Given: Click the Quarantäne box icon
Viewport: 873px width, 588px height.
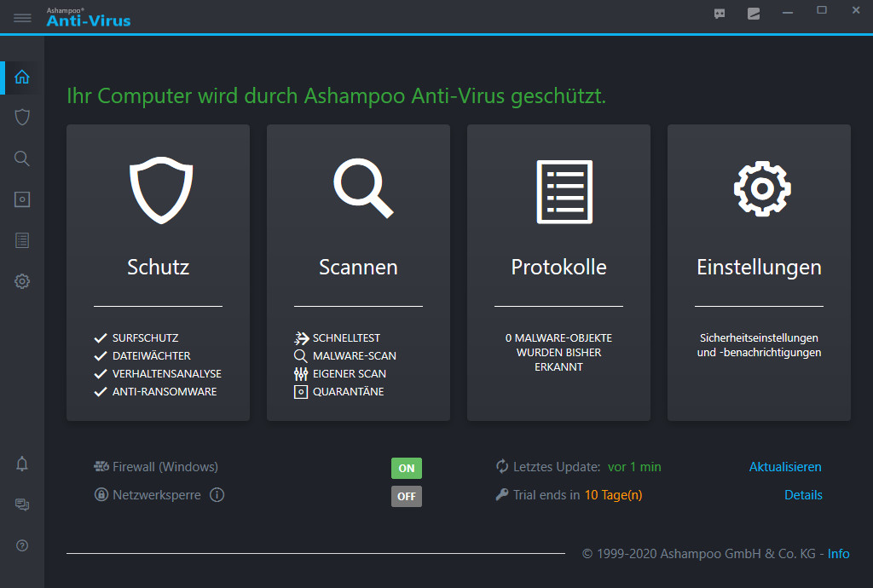Looking at the screenshot, I should coord(301,392).
